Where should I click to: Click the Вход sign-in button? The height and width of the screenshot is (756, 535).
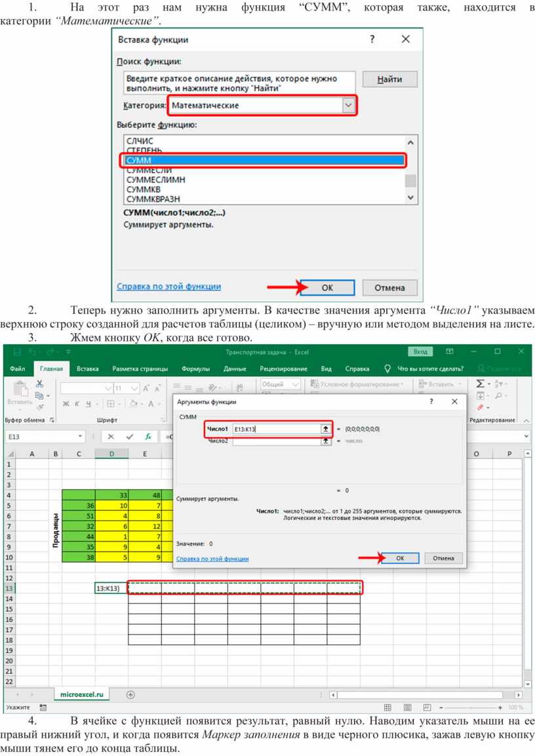pyautogui.click(x=420, y=351)
